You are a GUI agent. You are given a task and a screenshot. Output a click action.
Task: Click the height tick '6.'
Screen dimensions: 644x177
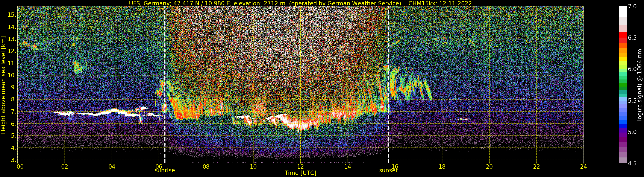[x=14, y=124]
